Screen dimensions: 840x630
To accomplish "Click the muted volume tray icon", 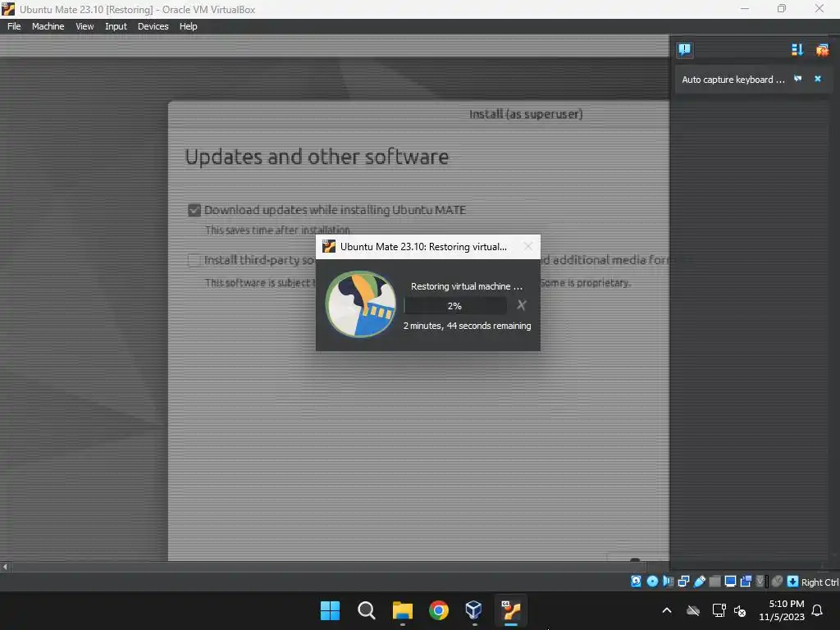I will (x=741, y=610).
